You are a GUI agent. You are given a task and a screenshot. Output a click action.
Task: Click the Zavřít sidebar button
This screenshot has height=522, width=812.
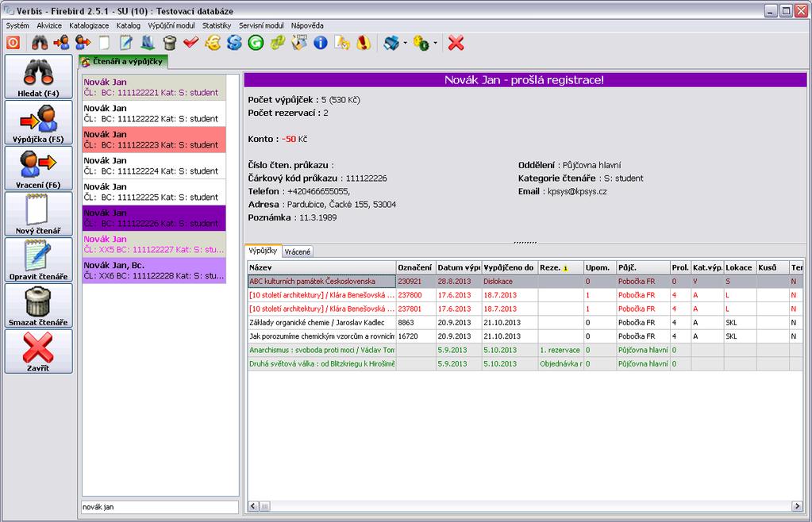38,351
